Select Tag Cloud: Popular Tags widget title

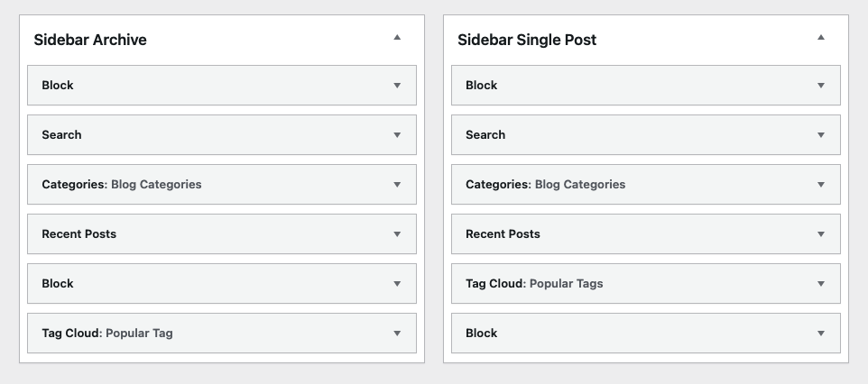pos(534,284)
